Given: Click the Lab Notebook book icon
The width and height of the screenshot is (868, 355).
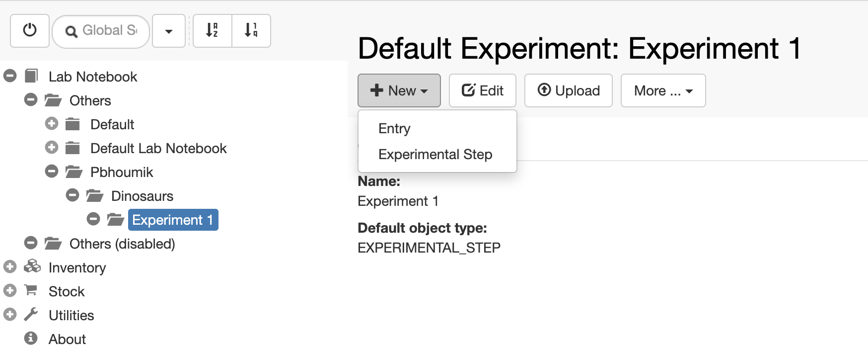Looking at the screenshot, I should (x=31, y=76).
